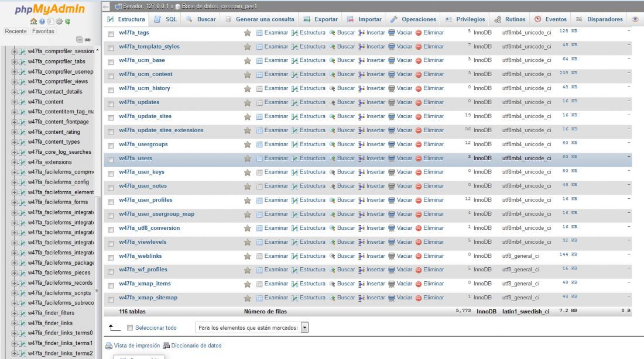Mark w47fa_weblinks as favorite using the star
This screenshot has height=359, width=644.
tap(247, 257)
